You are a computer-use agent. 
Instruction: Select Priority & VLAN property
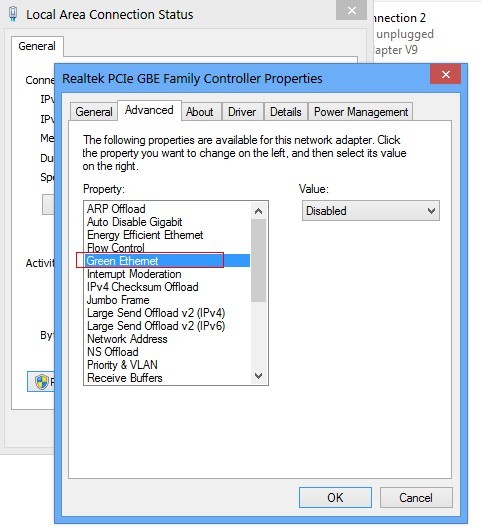pyautogui.click(x=167, y=365)
